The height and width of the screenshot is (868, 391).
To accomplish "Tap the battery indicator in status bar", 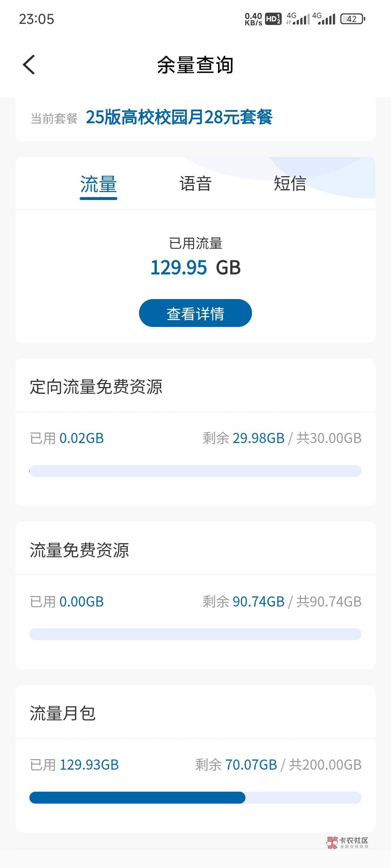I will tap(353, 19).
